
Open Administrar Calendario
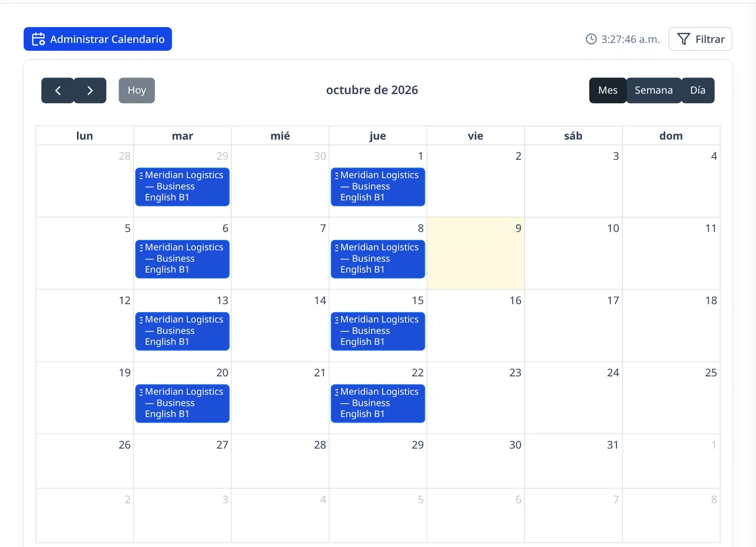(98, 39)
